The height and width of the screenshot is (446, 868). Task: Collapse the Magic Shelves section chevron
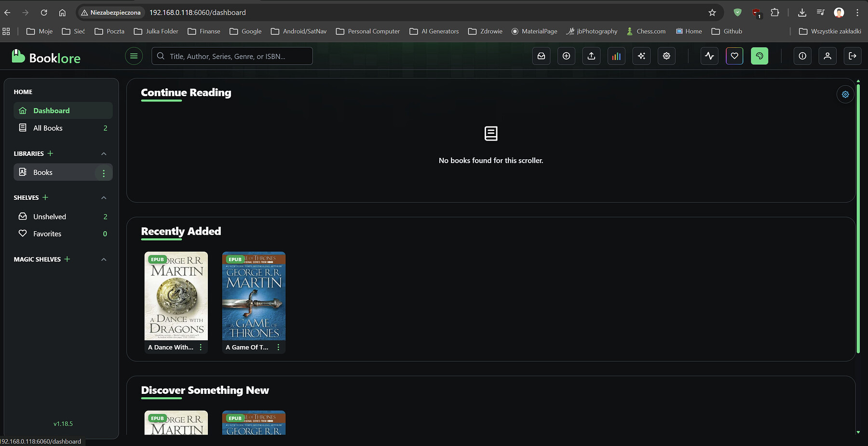click(104, 260)
